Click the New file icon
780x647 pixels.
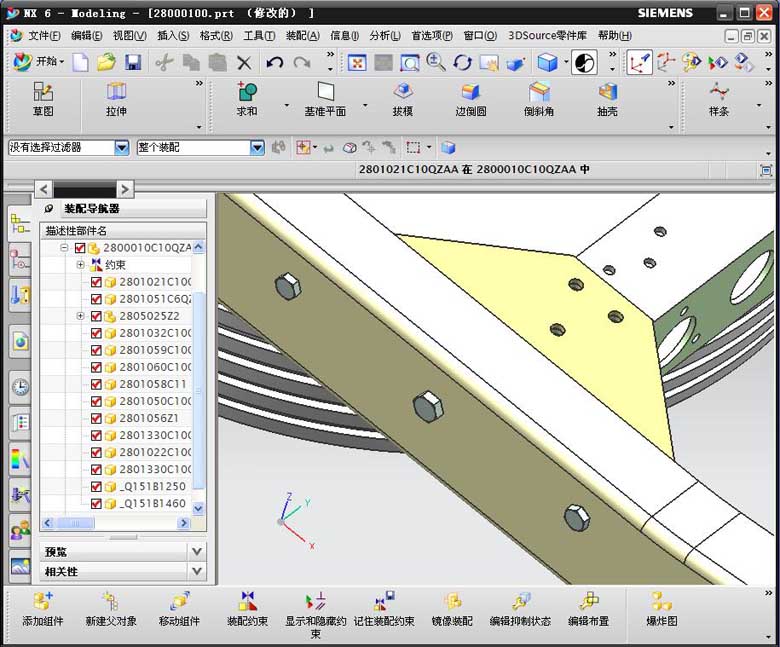(80, 63)
